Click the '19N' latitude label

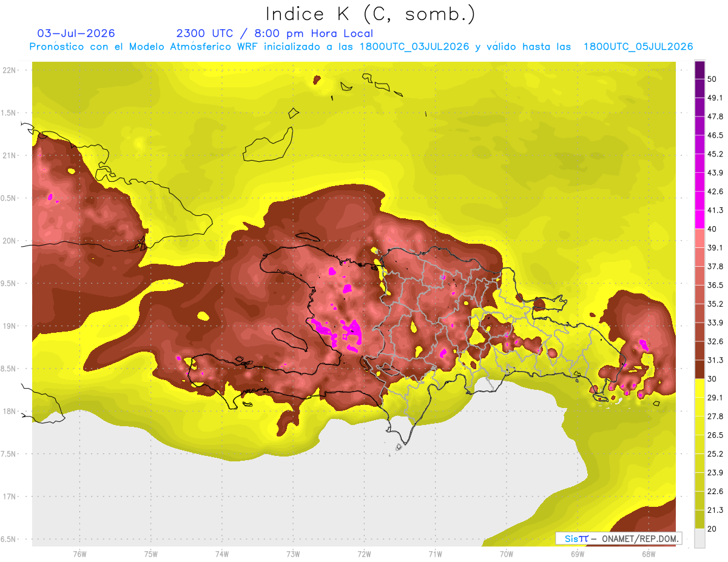click(x=10, y=326)
